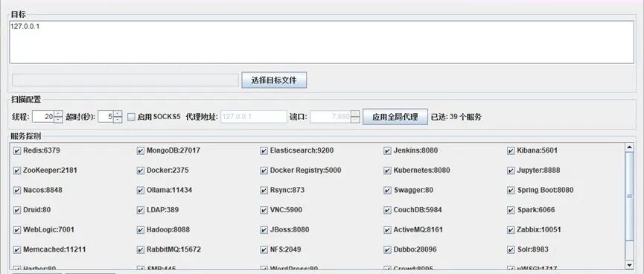Click the 目标 text area containing 127.0.0.1
Viewport: 644px width, 274px height.
pyautogui.click(x=322, y=42)
